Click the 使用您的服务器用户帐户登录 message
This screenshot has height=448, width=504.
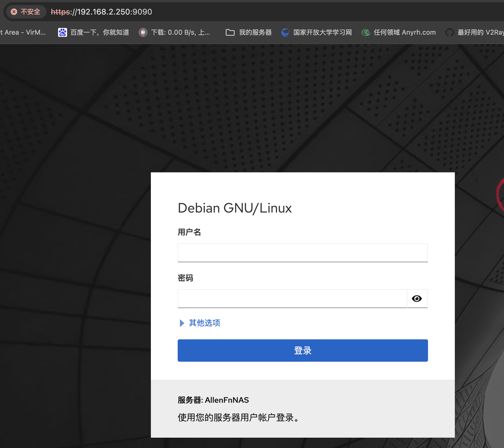pyautogui.click(x=239, y=418)
